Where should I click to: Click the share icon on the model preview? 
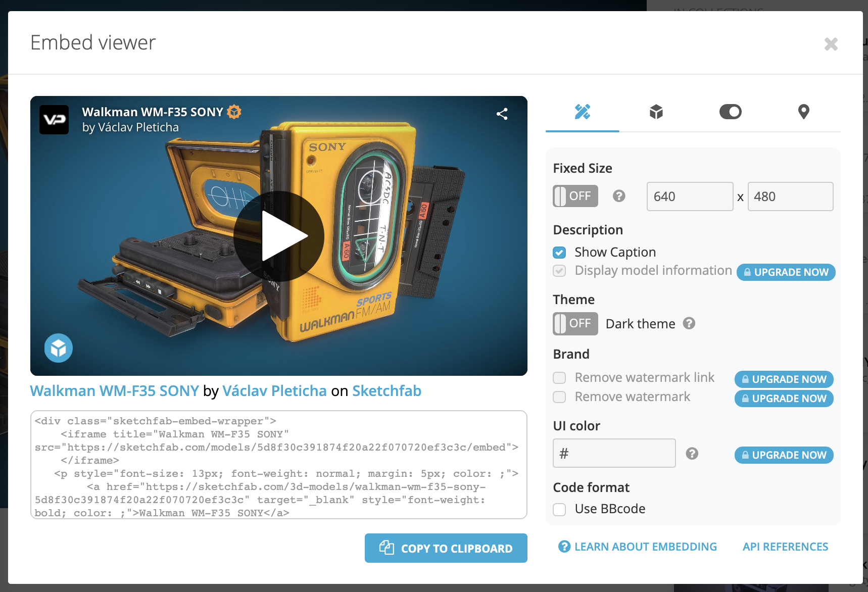[502, 114]
